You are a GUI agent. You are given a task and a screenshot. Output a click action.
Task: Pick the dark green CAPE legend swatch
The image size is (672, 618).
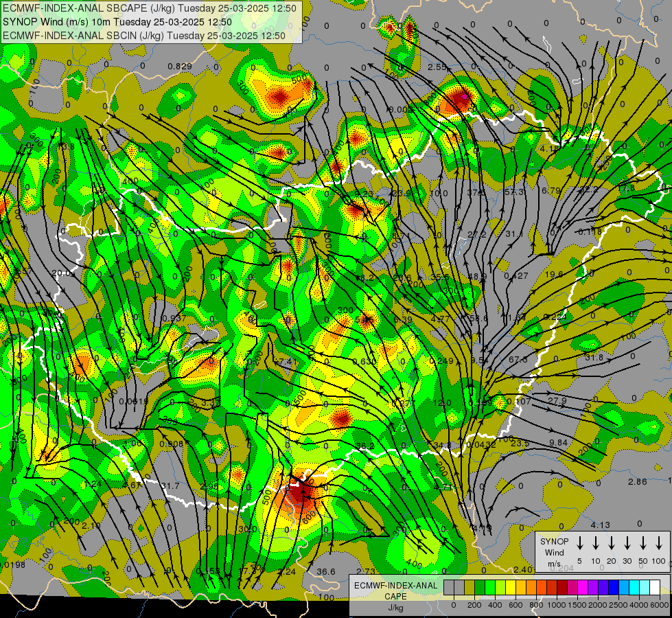click(x=480, y=588)
